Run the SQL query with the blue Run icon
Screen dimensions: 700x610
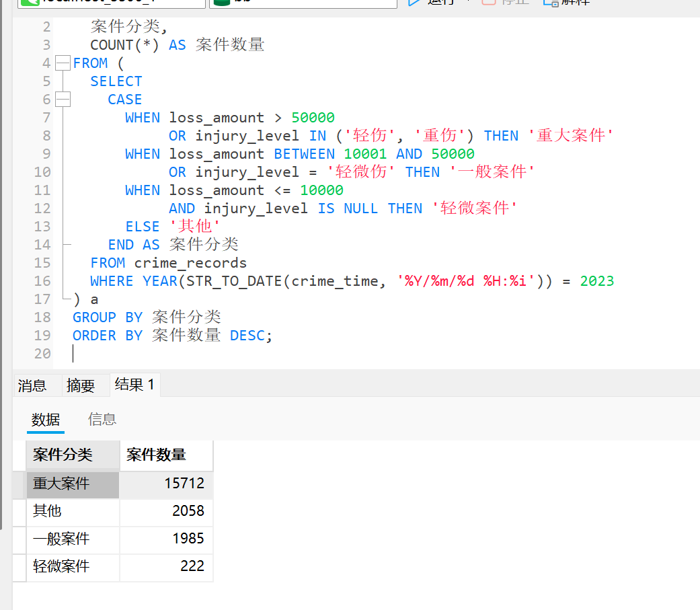[416, 3]
